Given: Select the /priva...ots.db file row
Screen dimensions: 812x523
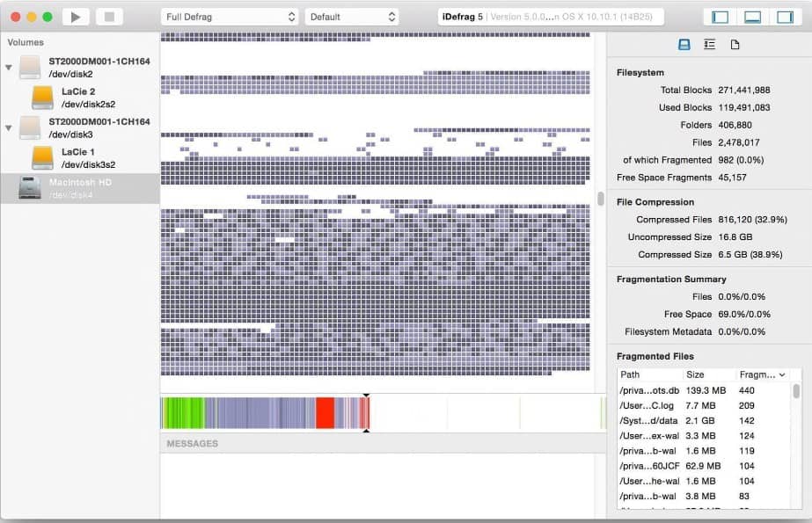Looking at the screenshot, I should 704,390.
